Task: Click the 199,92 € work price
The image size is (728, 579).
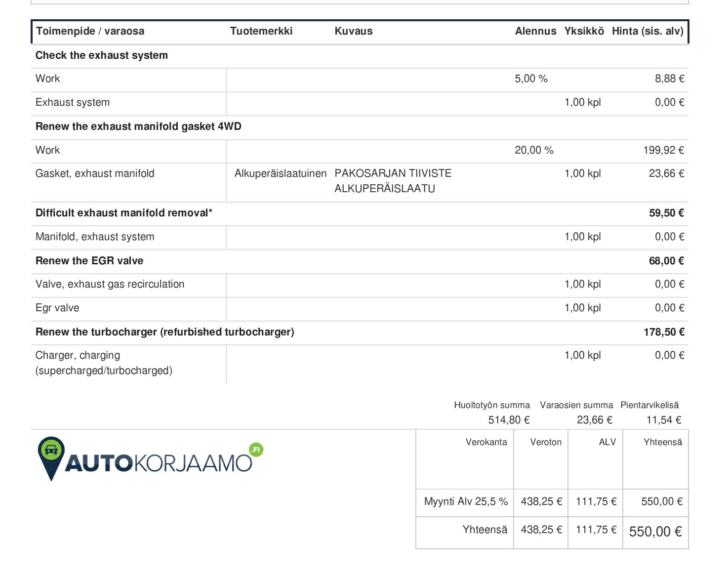Action: [x=663, y=150]
